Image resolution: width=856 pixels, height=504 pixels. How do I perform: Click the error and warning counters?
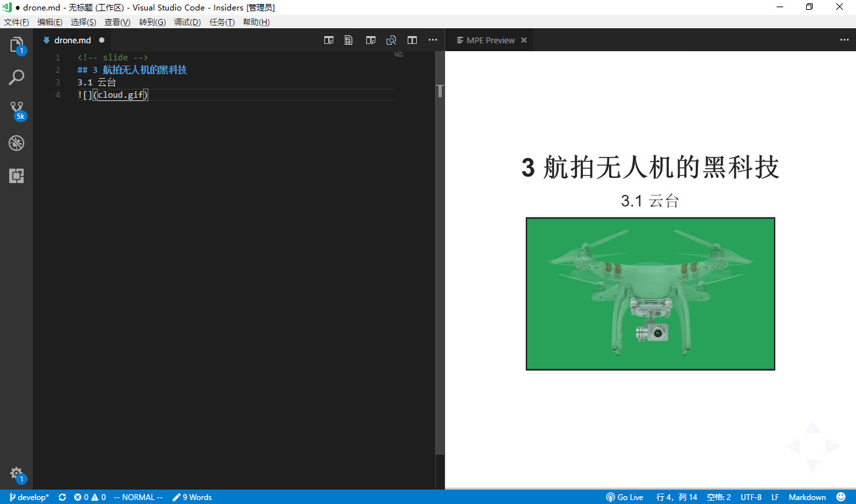[x=89, y=497]
